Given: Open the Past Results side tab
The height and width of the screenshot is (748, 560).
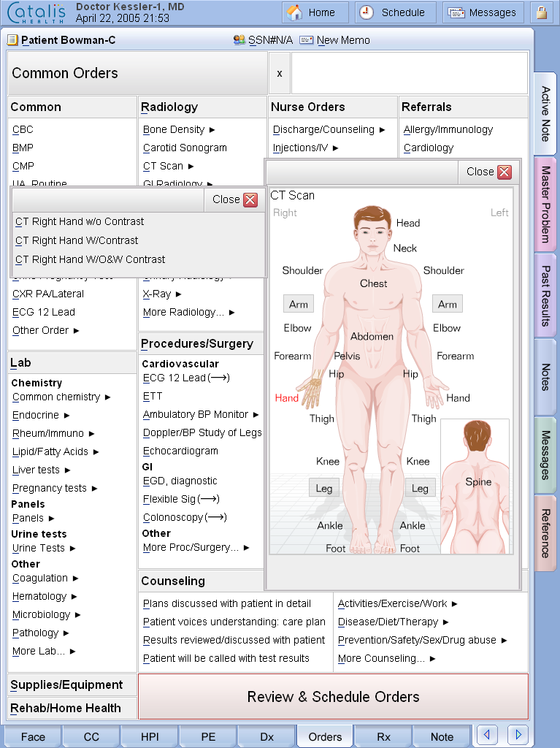Looking at the screenshot, I should coord(545,295).
